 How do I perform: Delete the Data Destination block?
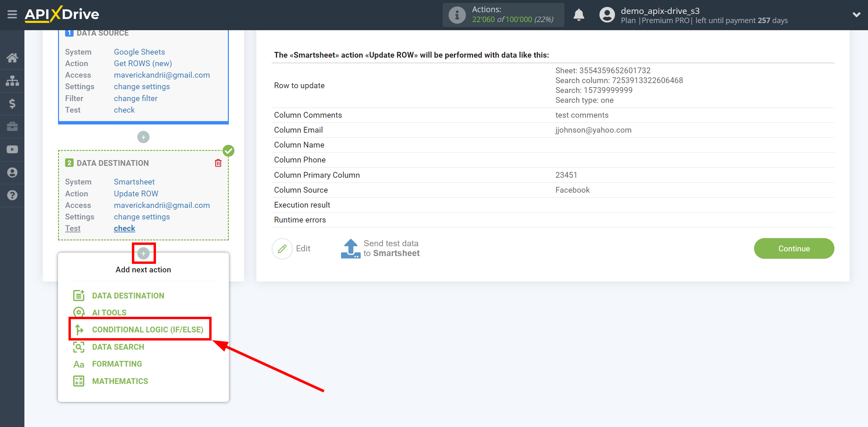tap(218, 163)
